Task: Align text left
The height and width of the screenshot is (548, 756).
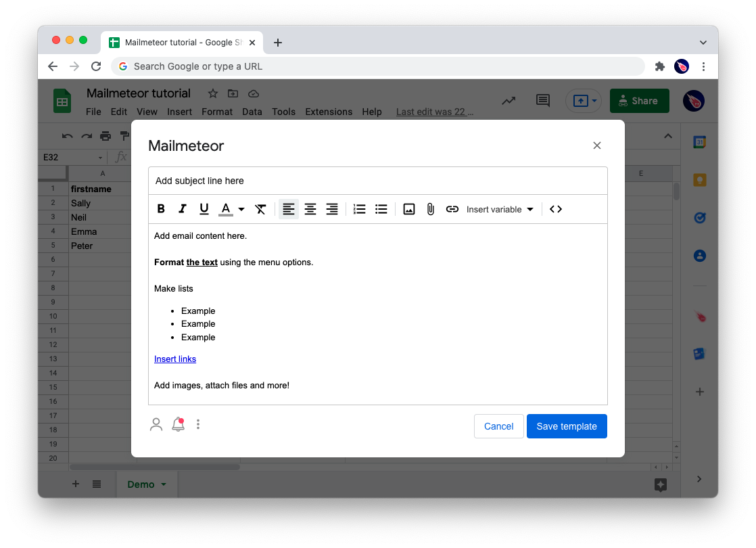Action: point(288,209)
